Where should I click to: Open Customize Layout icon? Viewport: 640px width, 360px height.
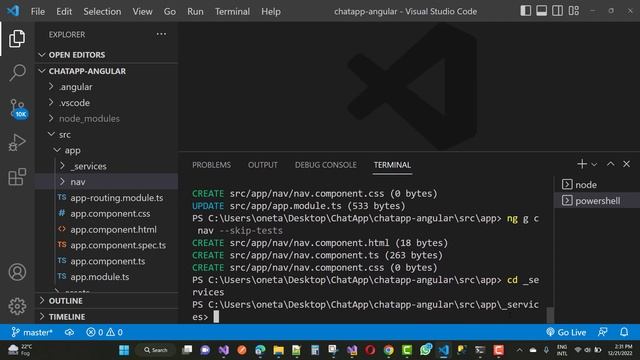tap(574, 11)
